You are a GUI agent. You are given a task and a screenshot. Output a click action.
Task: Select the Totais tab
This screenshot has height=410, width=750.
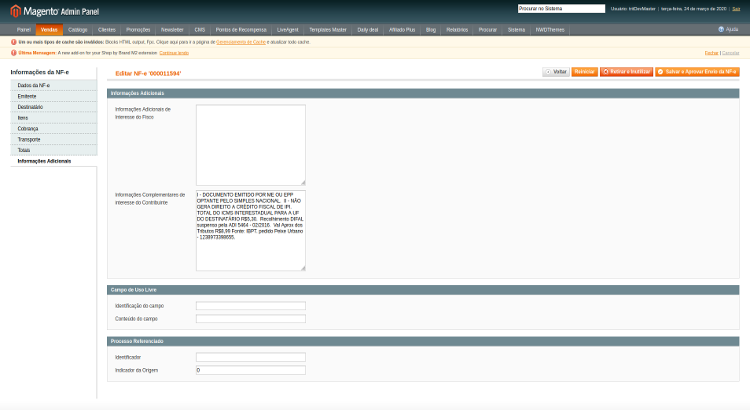[54, 150]
